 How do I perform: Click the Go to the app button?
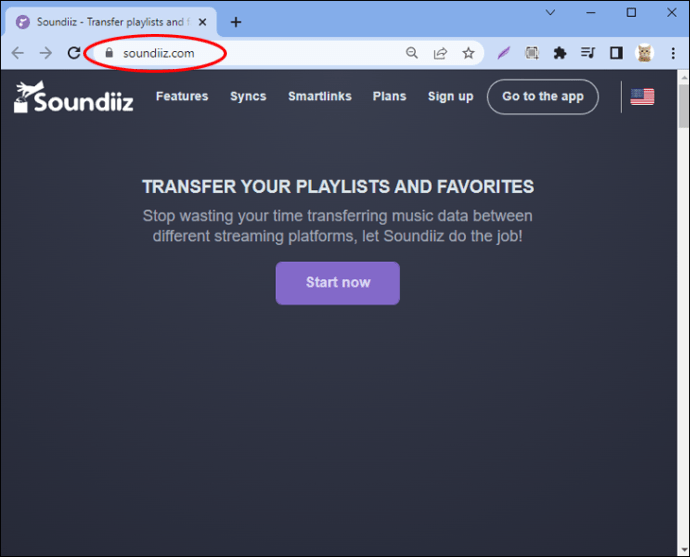(x=543, y=97)
